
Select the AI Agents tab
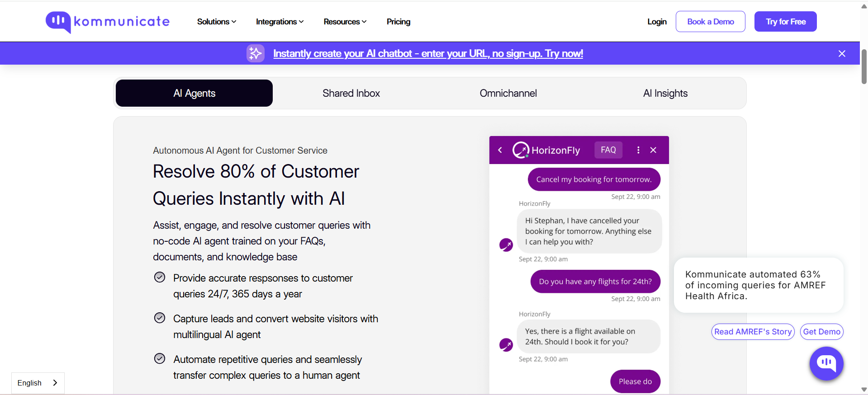click(x=194, y=93)
